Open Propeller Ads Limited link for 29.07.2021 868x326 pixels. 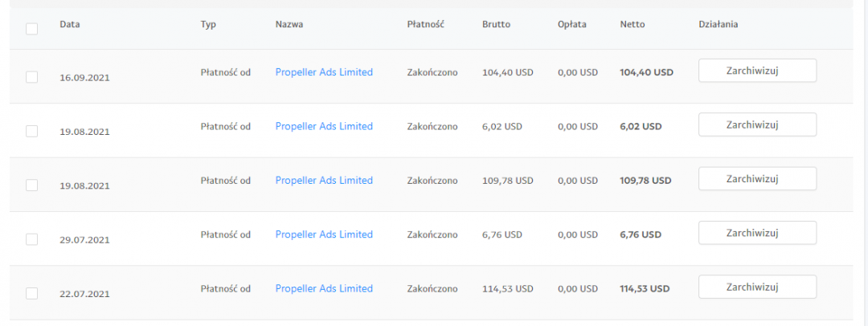[324, 234]
